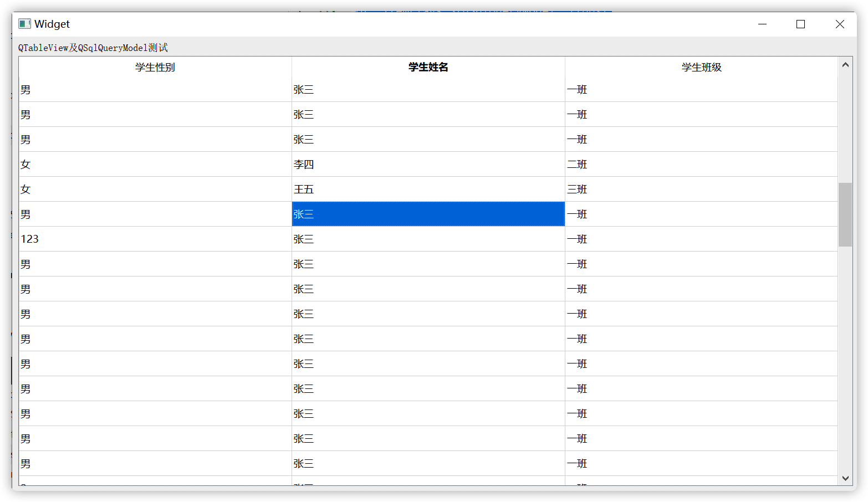This screenshot has height=502, width=868.
Task: Click the vertical scrollbar thumb
Action: coord(845,214)
